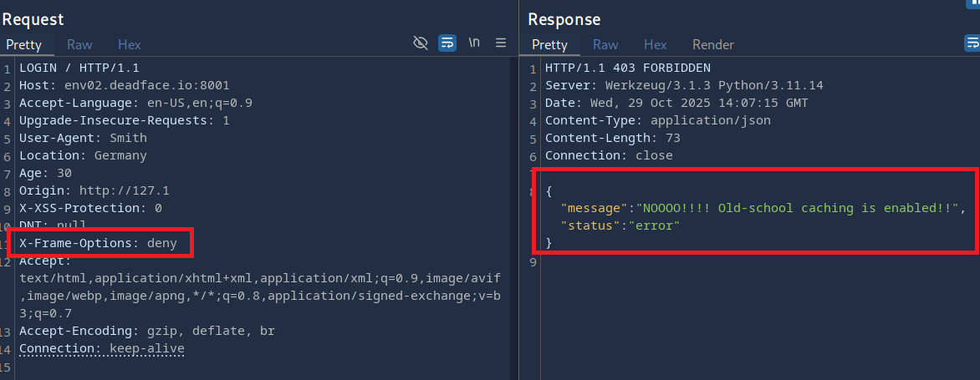Place cursor in Host: env02.deadface.io:8001 line
The height and width of the screenshot is (380, 980).
tap(124, 85)
